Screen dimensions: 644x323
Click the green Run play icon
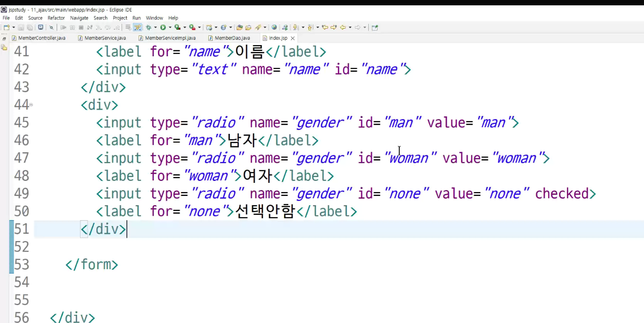[x=163, y=28]
